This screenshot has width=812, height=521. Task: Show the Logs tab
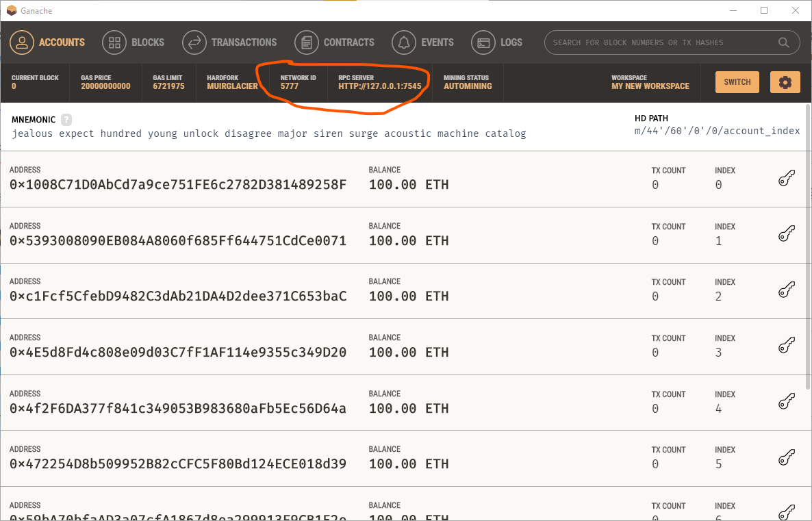(496, 42)
